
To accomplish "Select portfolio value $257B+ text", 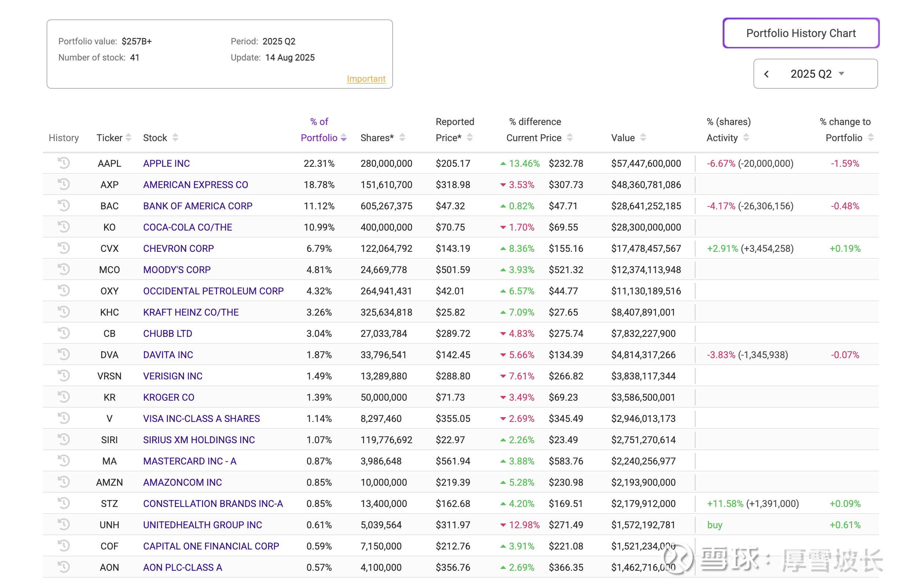I will point(136,41).
